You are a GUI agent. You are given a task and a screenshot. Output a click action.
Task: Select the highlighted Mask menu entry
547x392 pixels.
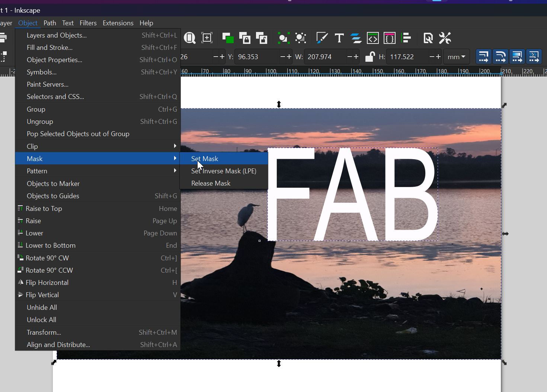pyautogui.click(x=98, y=158)
